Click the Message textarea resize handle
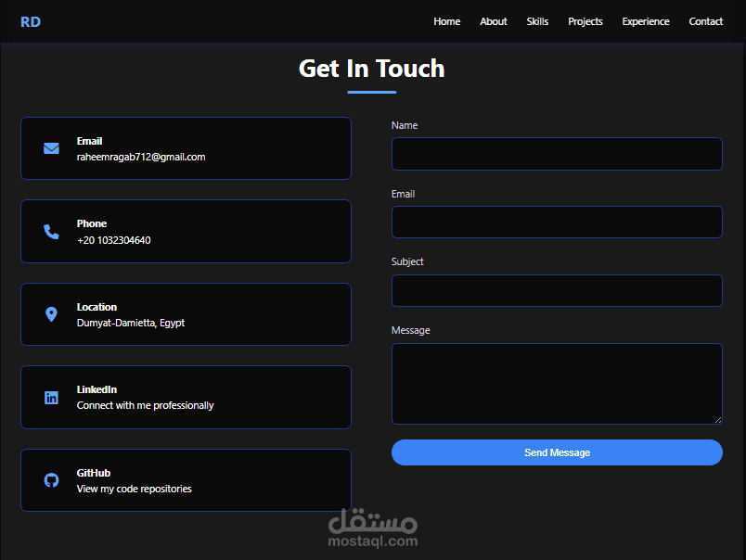Image resolution: width=746 pixels, height=560 pixels. pyautogui.click(x=718, y=420)
